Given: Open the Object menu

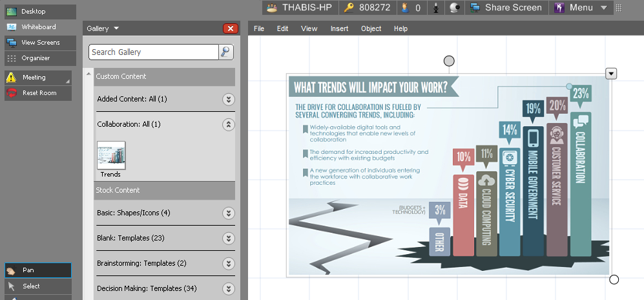Looking at the screenshot, I should pos(371,28).
